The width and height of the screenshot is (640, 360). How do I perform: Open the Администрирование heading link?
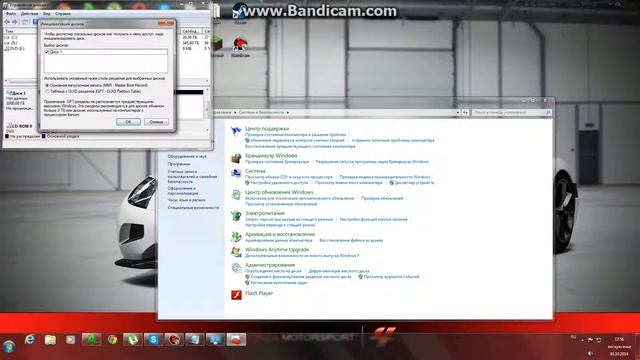pyautogui.click(x=270, y=265)
